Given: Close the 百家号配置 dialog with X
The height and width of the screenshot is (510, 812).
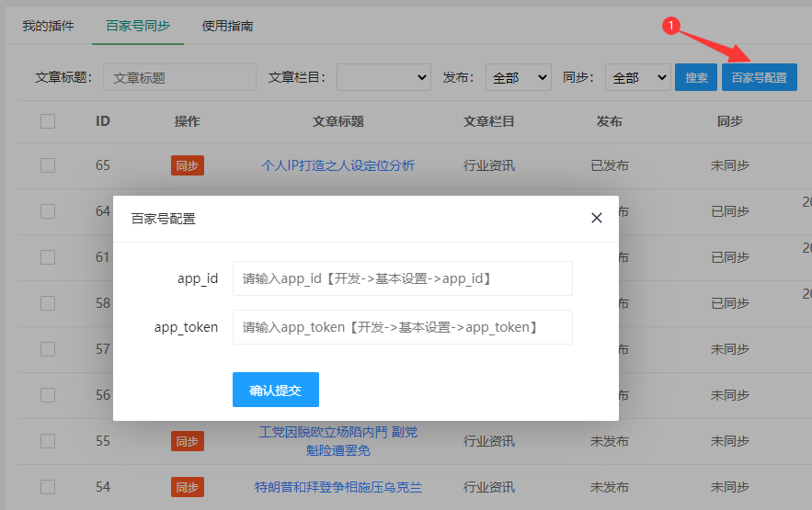Looking at the screenshot, I should (597, 219).
